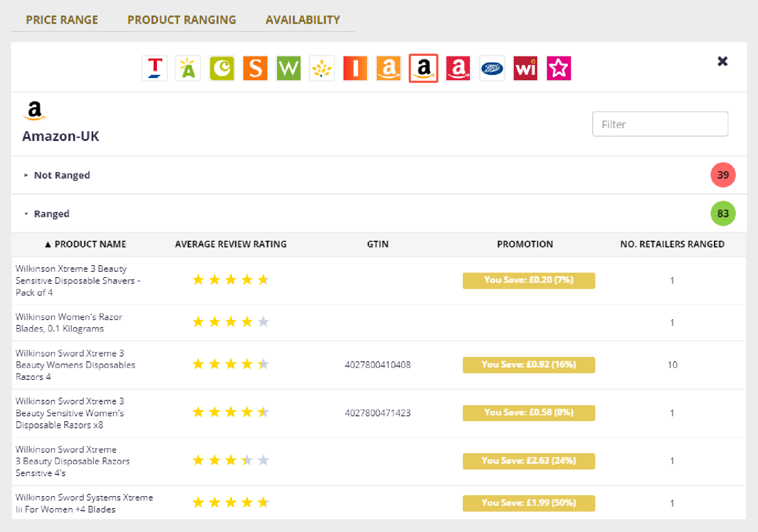Go to the Availability tab
The image size is (758, 532).
pos(303,20)
